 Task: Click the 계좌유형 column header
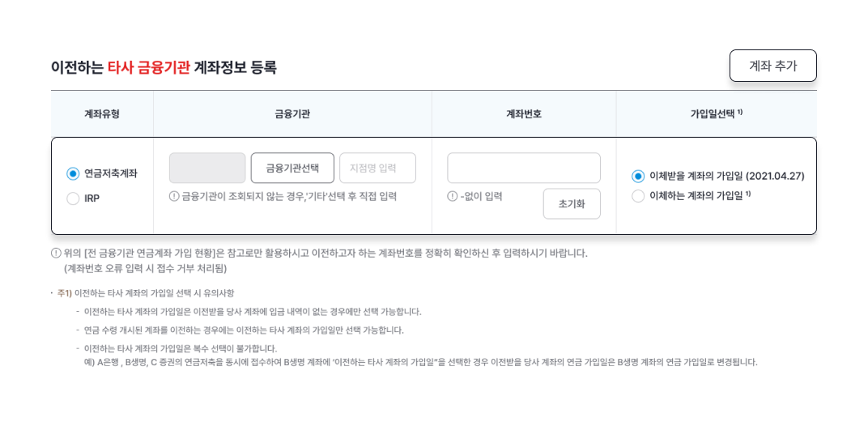(102, 114)
